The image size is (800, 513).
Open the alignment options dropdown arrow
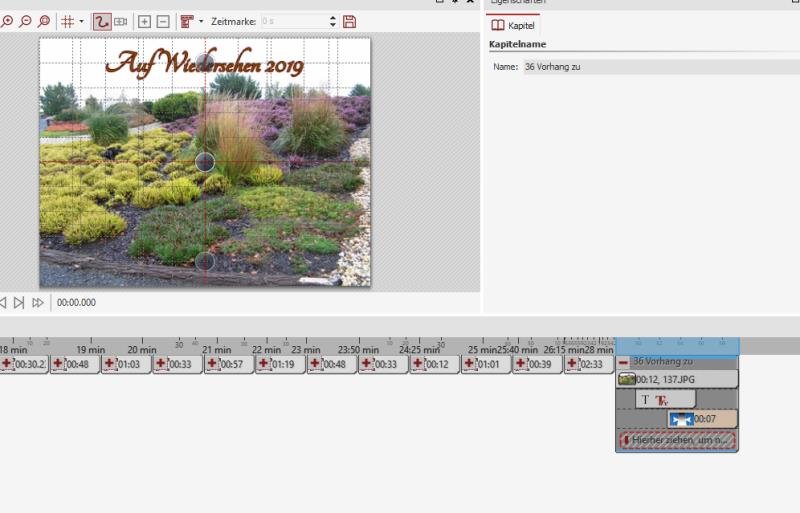(201, 21)
